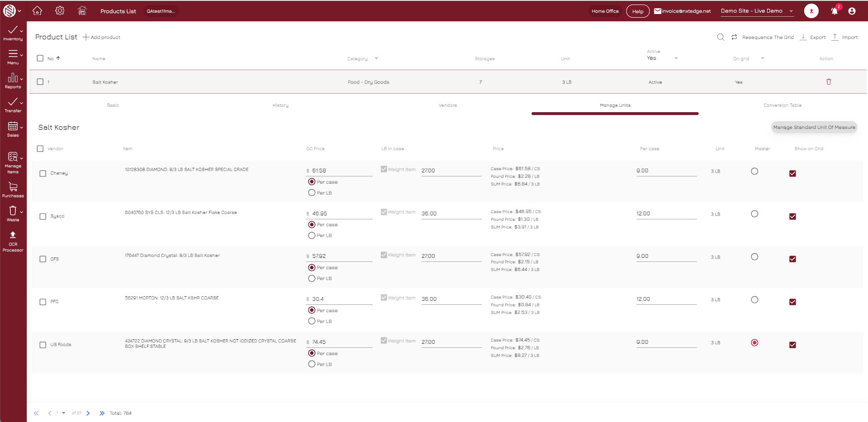Switch to the Manage Units tab
Image resolution: width=868 pixels, height=422 pixels.
click(x=615, y=105)
